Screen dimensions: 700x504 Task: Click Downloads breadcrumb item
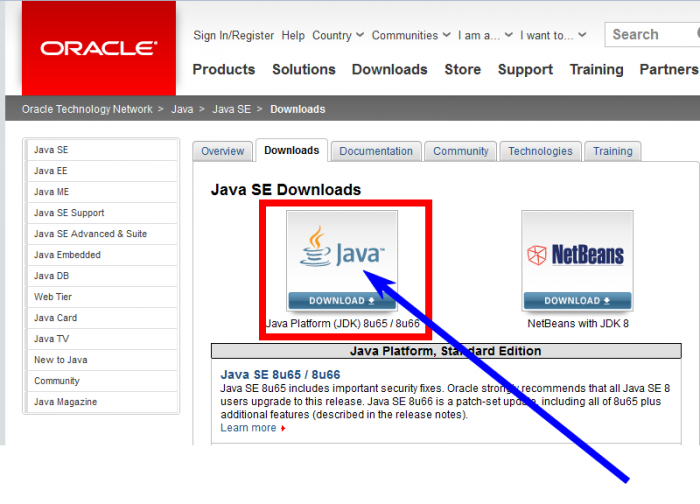(x=298, y=109)
